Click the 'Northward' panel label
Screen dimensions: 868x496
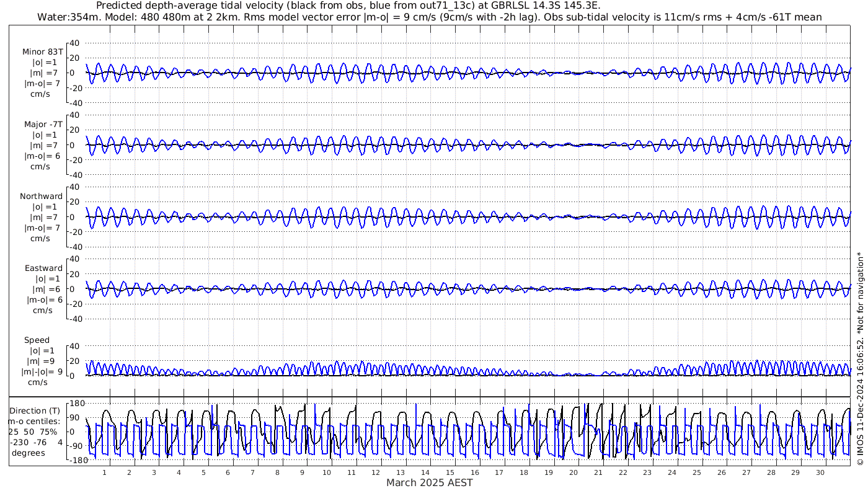pos(41,196)
